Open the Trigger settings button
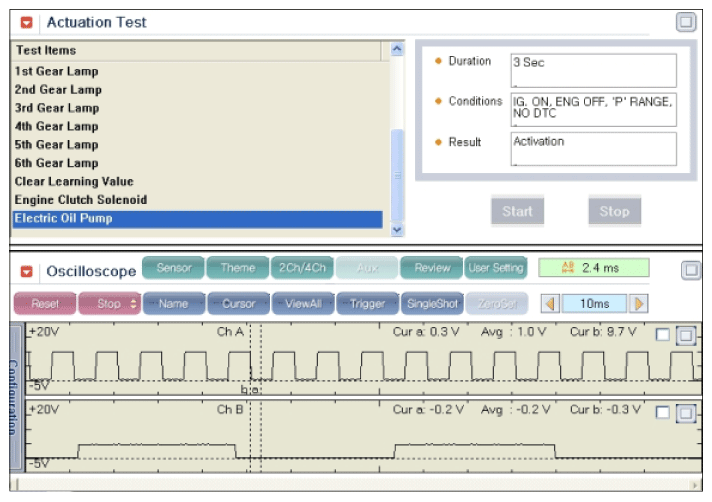This screenshot has width=712, height=502. click(367, 303)
